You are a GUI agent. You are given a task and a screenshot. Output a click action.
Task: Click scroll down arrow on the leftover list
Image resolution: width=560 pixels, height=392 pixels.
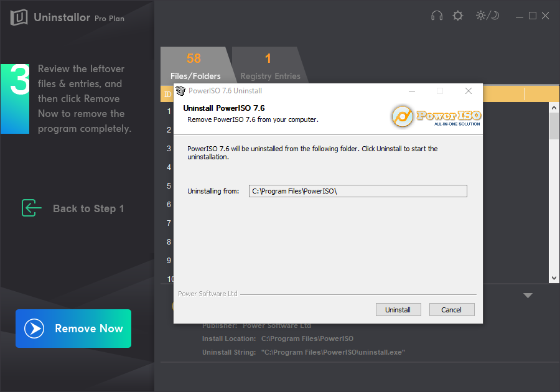(x=554, y=278)
